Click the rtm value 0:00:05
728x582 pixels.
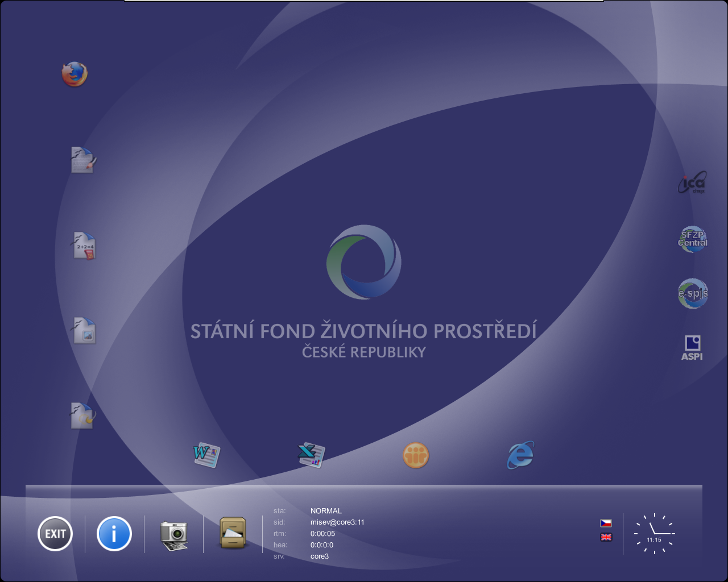click(x=322, y=534)
